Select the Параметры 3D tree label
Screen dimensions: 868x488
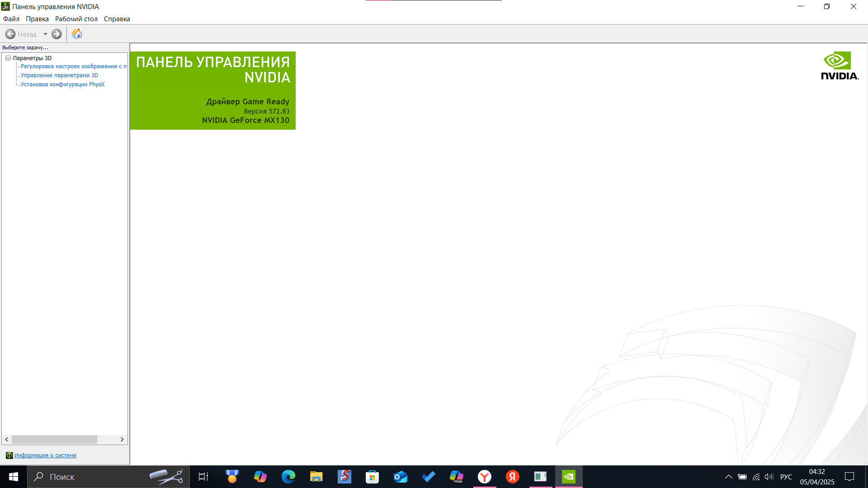[x=32, y=58]
